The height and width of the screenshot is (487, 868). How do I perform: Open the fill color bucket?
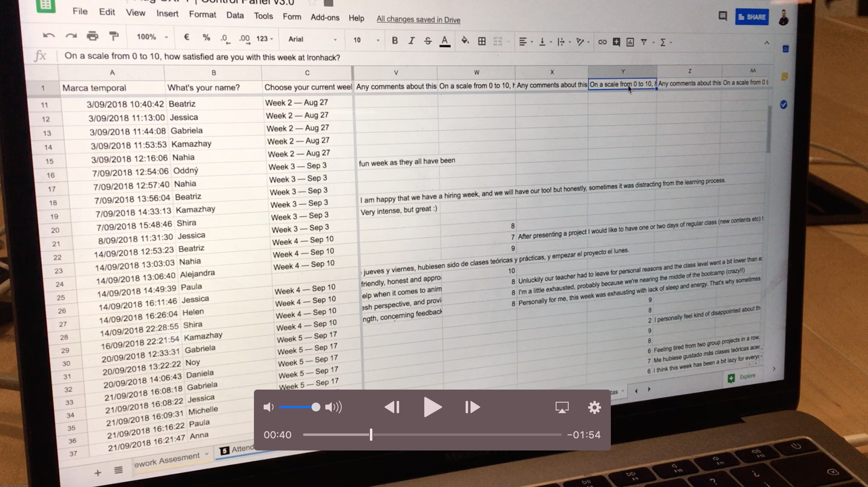465,41
